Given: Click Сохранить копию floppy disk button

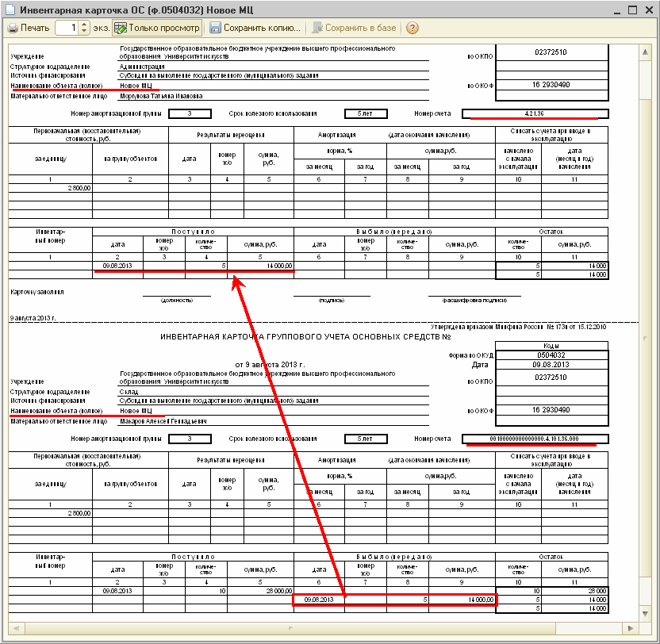Looking at the screenshot, I should click(255, 29).
